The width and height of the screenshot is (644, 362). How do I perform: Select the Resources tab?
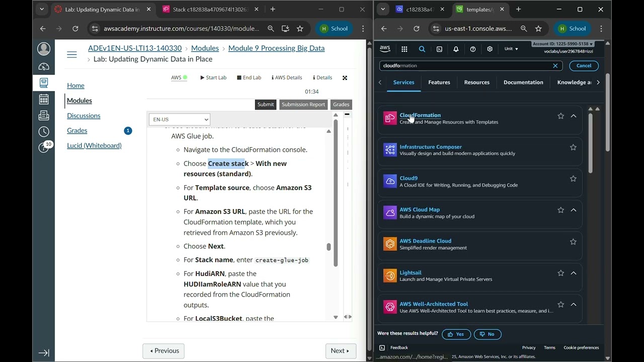tap(476, 82)
